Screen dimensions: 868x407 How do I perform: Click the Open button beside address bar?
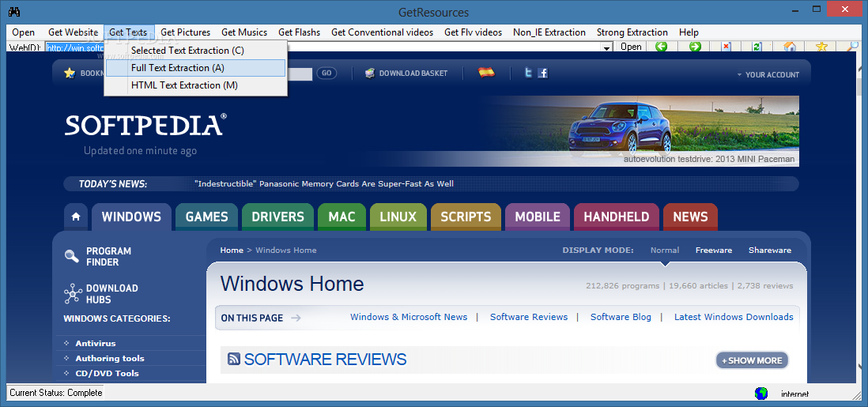pos(631,47)
